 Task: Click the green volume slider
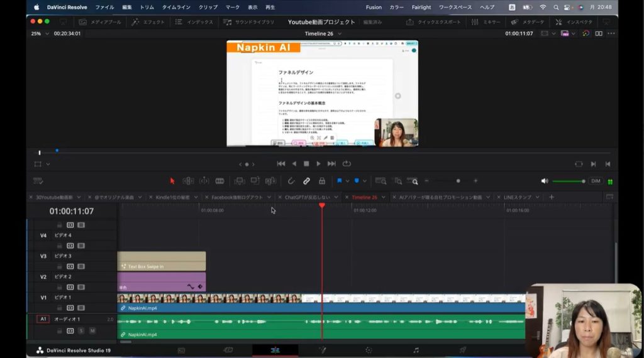click(568, 181)
